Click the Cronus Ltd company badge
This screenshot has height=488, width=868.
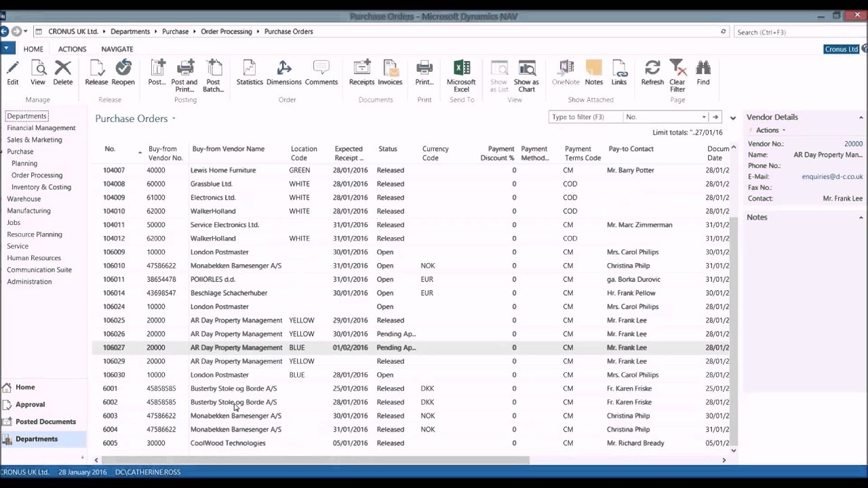click(842, 49)
